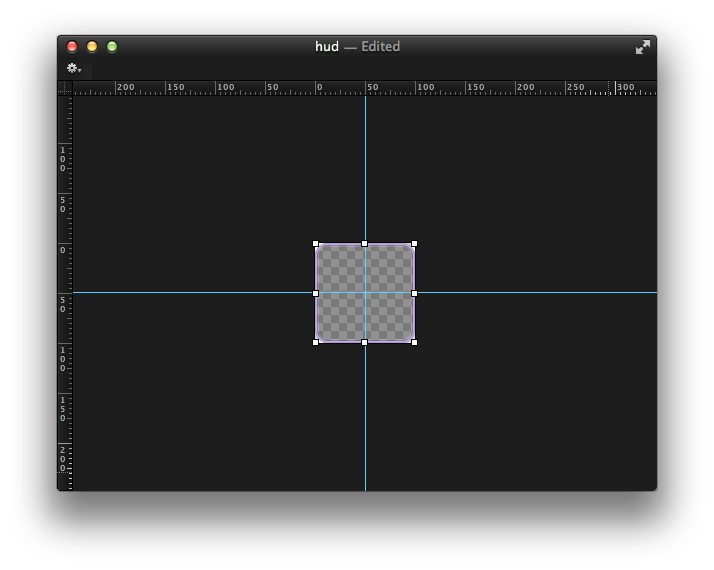Select the bottom-left resize handle of the shape
Screen dimensions: 714x570
(x=316, y=342)
